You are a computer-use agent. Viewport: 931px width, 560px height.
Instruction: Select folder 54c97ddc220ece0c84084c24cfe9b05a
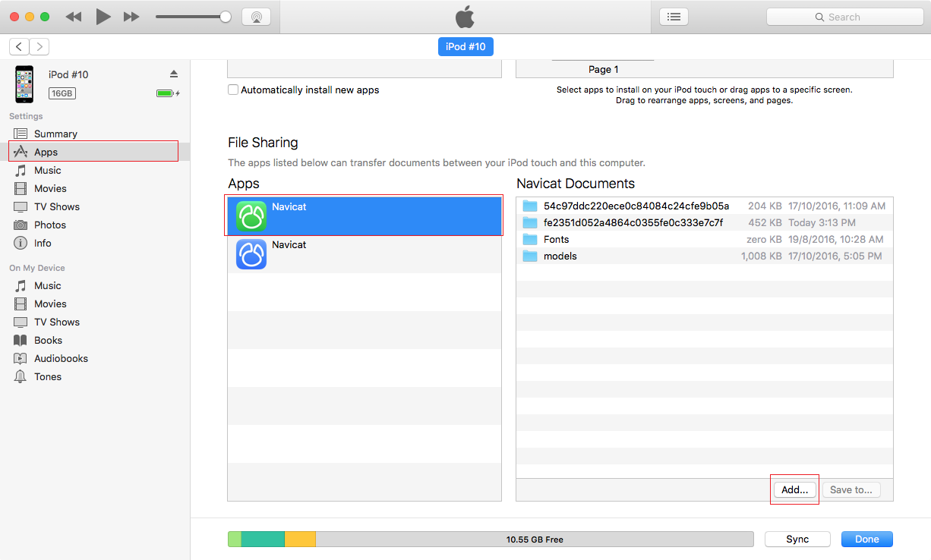tap(705, 206)
